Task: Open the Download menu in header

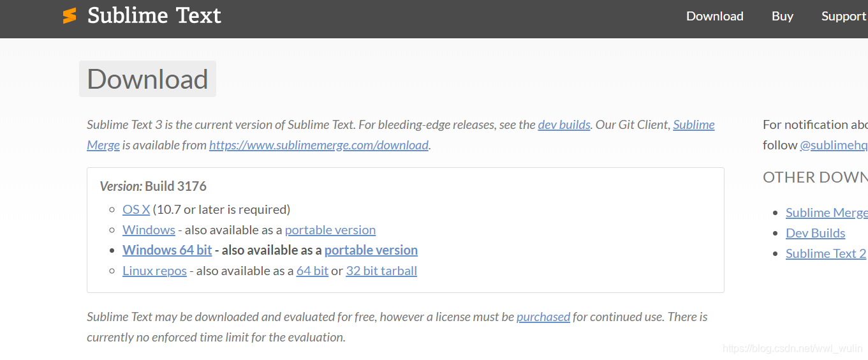Action: click(714, 16)
